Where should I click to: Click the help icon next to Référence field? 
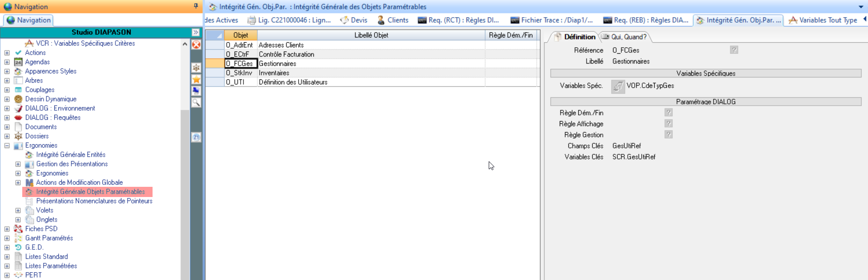coord(734,50)
